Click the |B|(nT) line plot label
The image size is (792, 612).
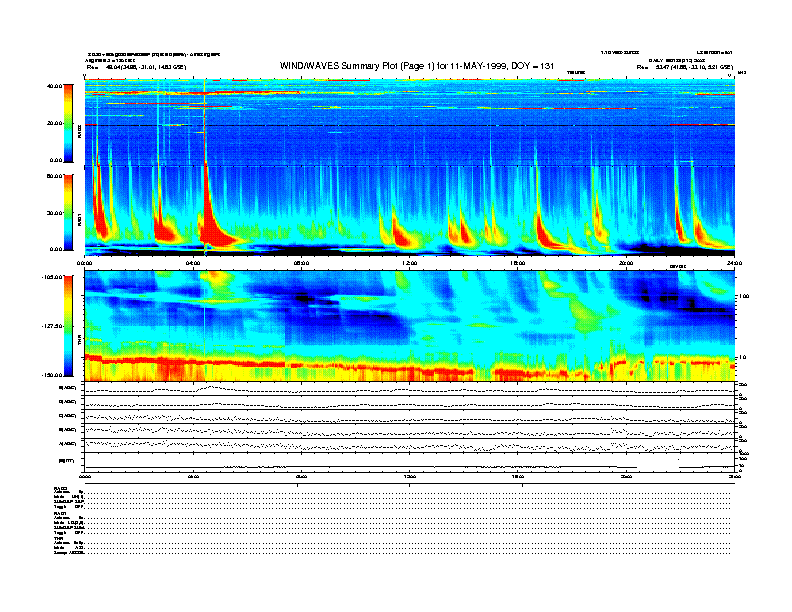[66, 461]
